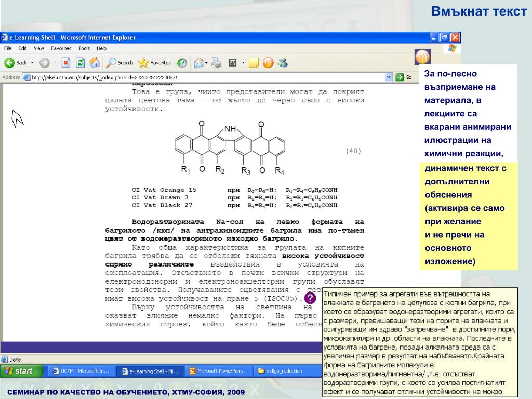Click the 'Done' status bar text
The width and height of the screenshot is (532, 399).
15,360
